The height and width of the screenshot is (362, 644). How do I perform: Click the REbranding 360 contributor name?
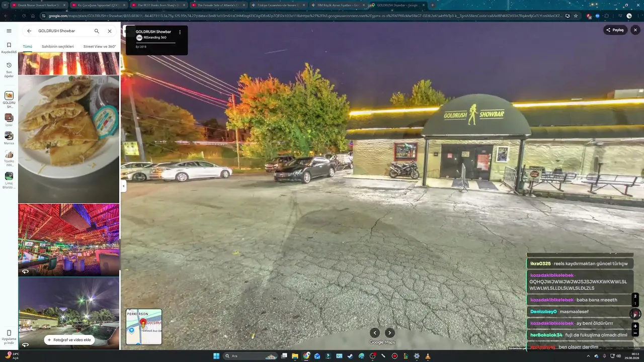155,38
